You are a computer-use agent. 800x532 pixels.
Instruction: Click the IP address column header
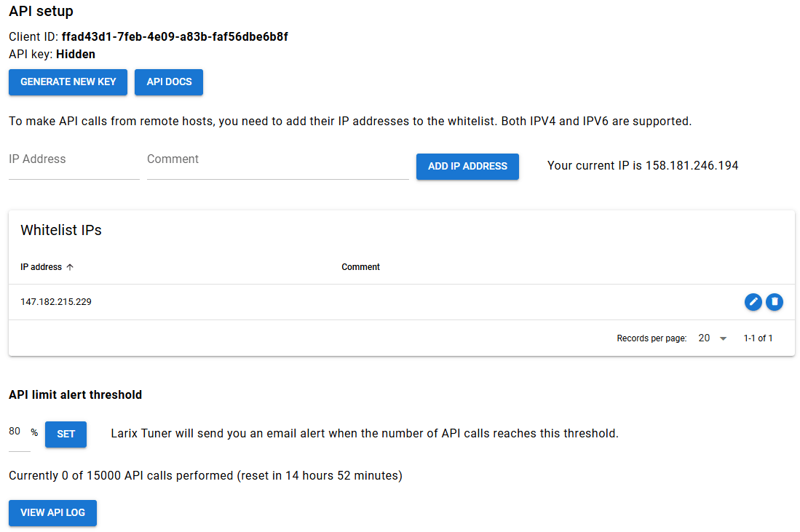click(41, 266)
